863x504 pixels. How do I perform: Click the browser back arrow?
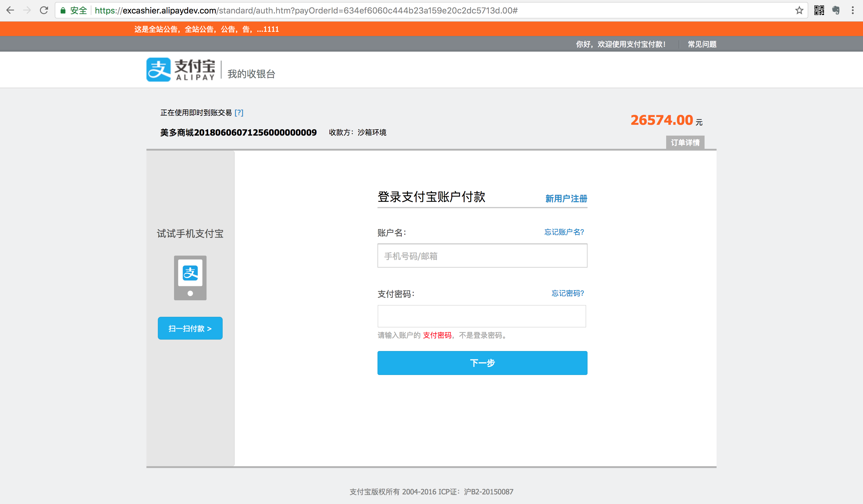10,10
